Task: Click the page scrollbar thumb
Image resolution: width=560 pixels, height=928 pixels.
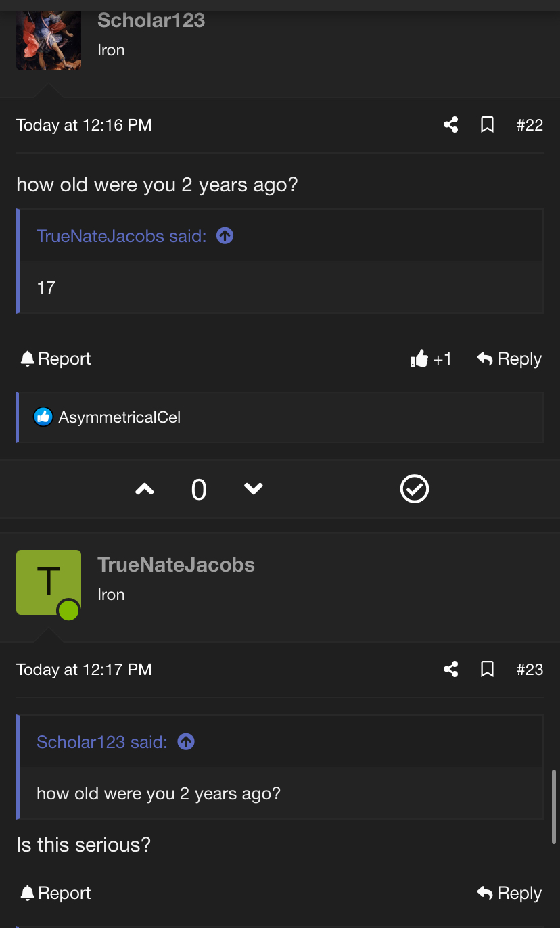Action: click(x=555, y=806)
